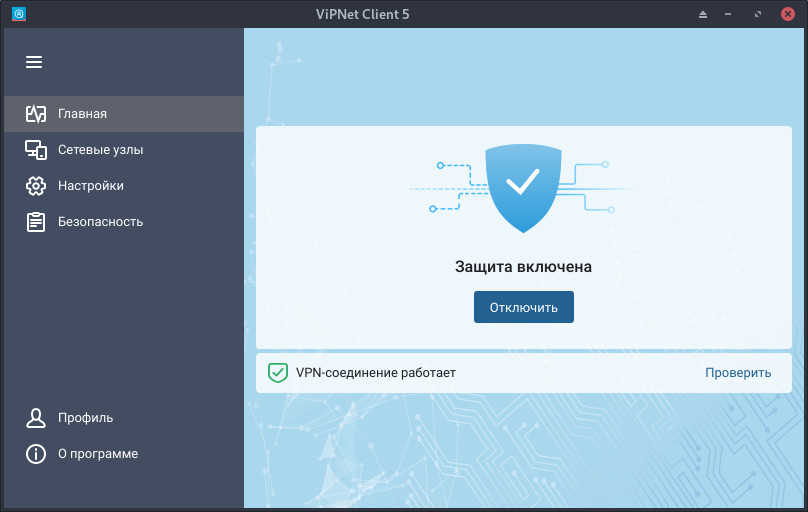Click the Безопасность clipboard icon
This screenshot has width=808, height=512.
point(36,222)
